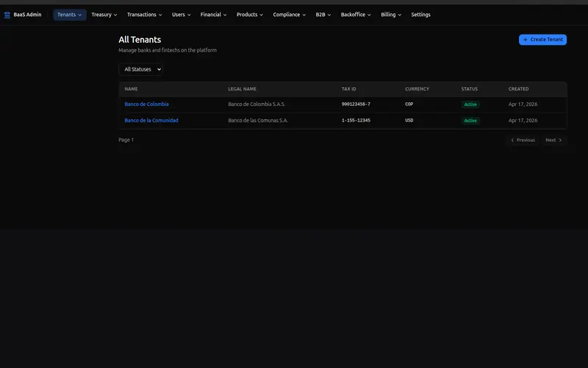The image size is (588, 368).
Task: Select legal name Banco de Colombia S.A.S.
Action: [257, 105]
